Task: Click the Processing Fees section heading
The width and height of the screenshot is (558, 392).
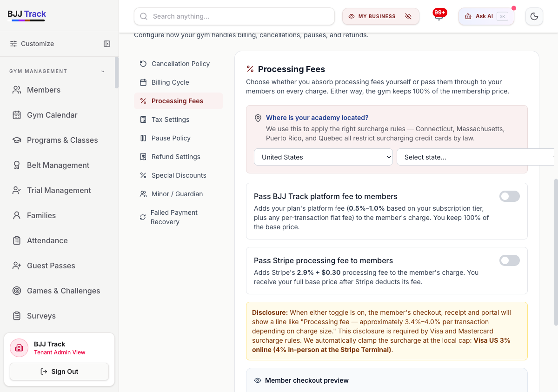Action: [x=292, y=69]
